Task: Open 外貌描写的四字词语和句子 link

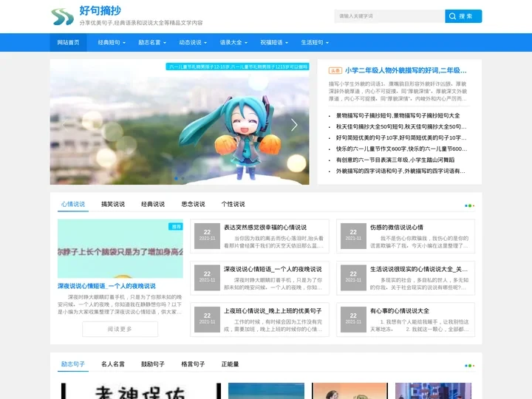Action: pos(400,171)
